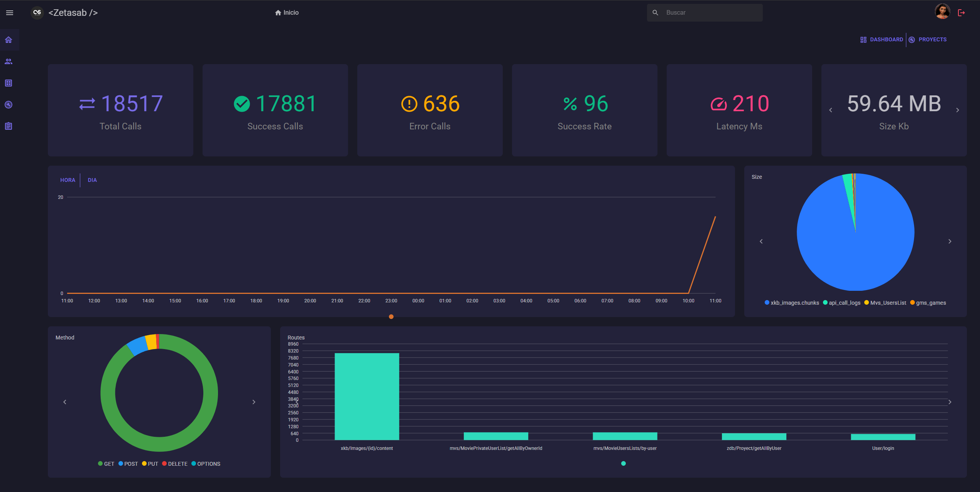Open the navigation sidebar hamburger menu

tap(10, 12)
